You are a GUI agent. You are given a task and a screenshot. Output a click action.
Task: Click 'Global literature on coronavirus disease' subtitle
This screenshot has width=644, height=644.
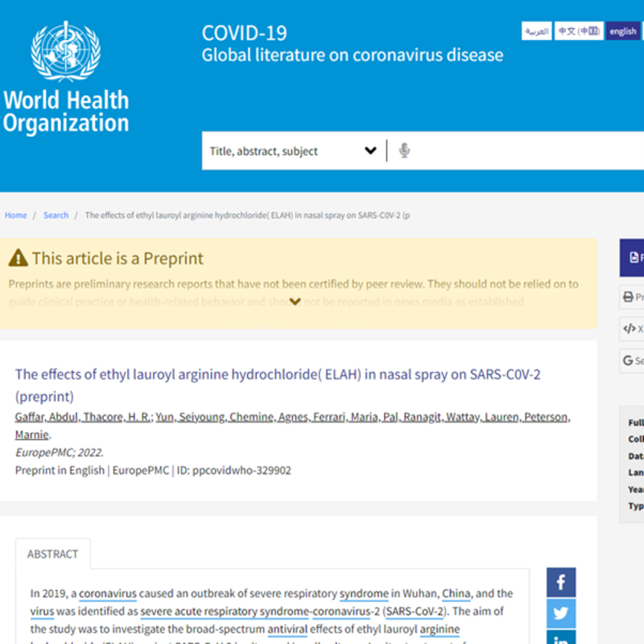[x=353, y=55]
